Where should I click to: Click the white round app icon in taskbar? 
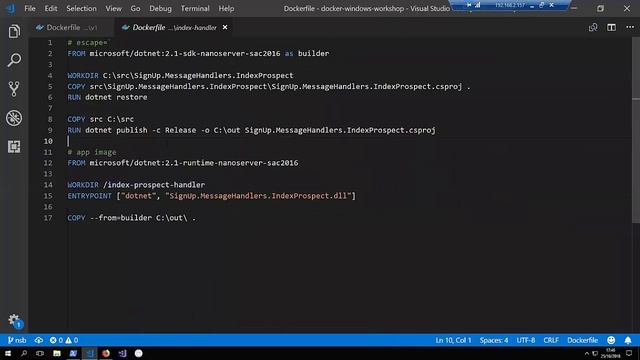coord(139,353)
